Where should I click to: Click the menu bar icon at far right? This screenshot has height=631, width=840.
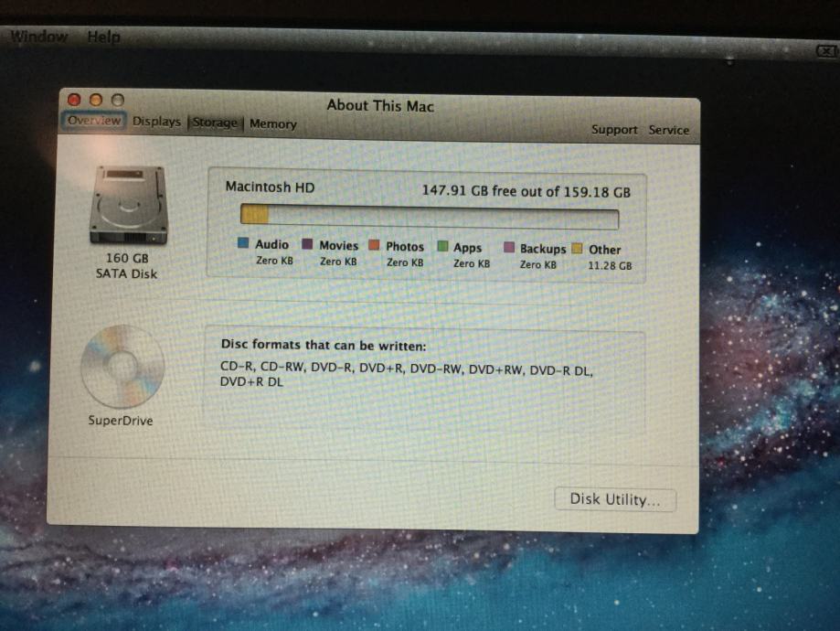pyautogui.click(x=826, y=51)
